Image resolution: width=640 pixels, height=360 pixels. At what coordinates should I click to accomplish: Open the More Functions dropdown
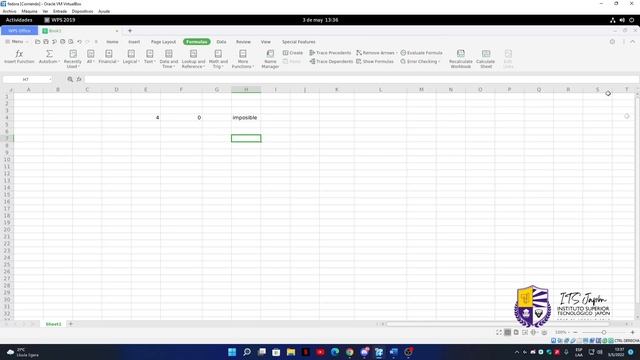243,59
